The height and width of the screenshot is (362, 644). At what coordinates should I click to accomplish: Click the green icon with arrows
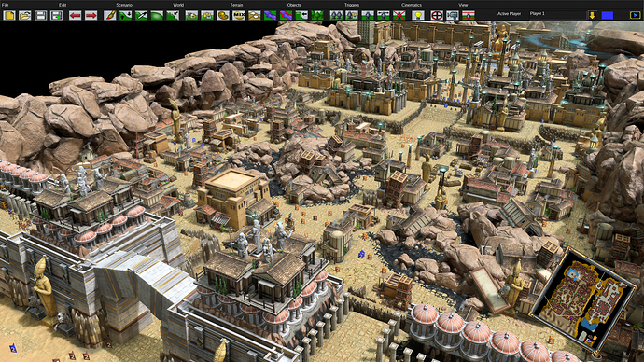(x=301, y=16)
